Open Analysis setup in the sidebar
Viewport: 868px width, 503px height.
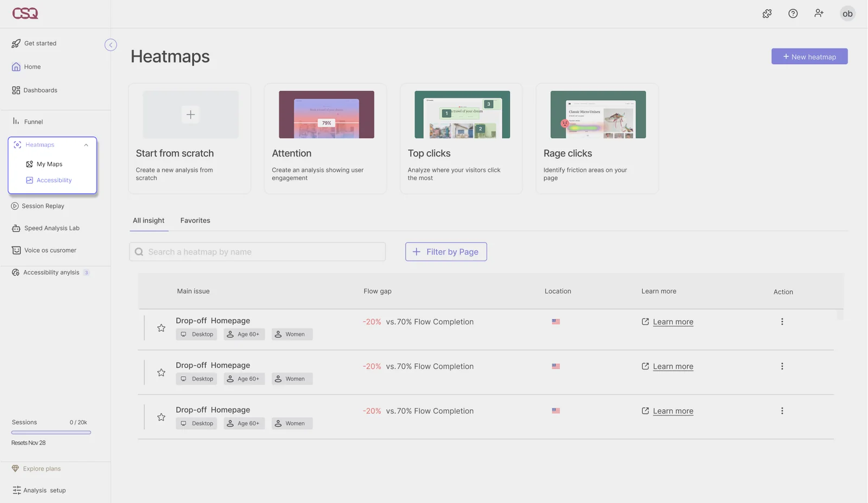pos(39,491)
